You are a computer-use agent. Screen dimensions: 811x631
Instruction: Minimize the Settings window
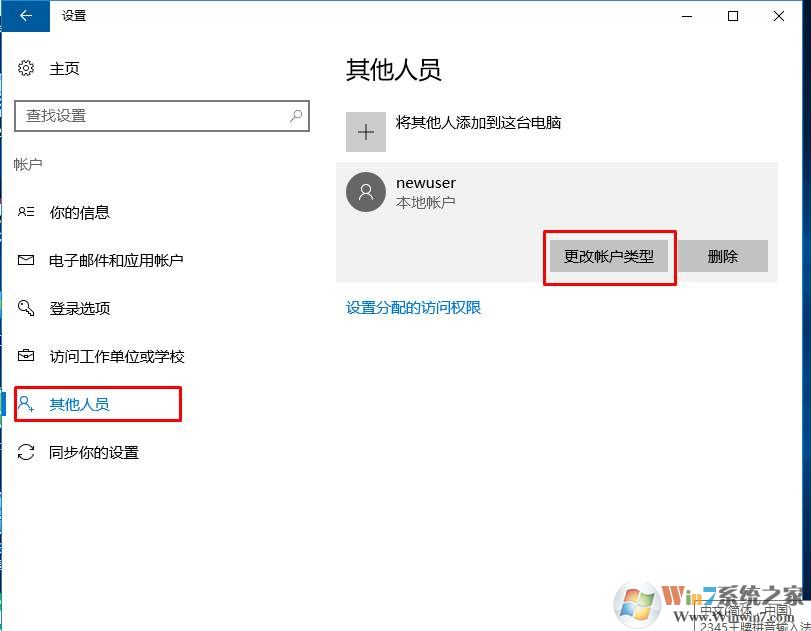click(687, 16)
